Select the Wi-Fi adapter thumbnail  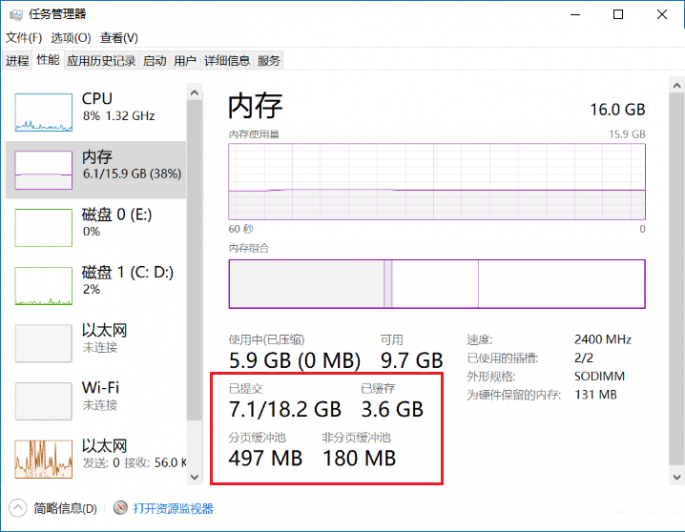(44, 399)
